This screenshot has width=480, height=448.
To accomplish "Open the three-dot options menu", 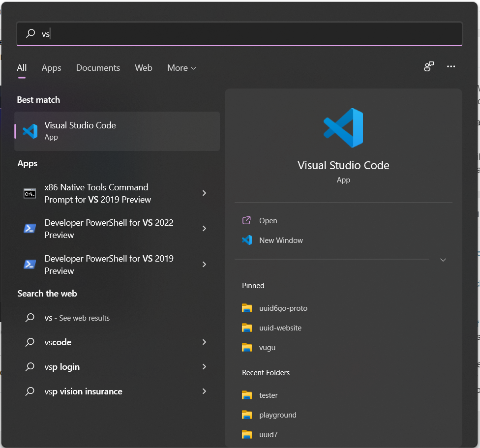I will click(451, 67).
